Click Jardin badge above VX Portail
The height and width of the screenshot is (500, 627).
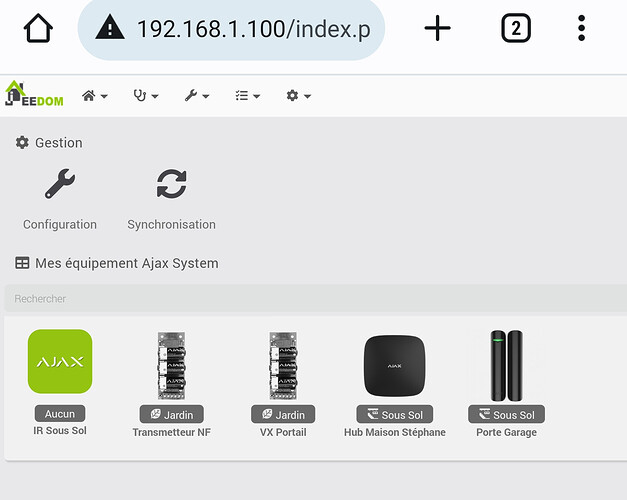coord(283,414)
